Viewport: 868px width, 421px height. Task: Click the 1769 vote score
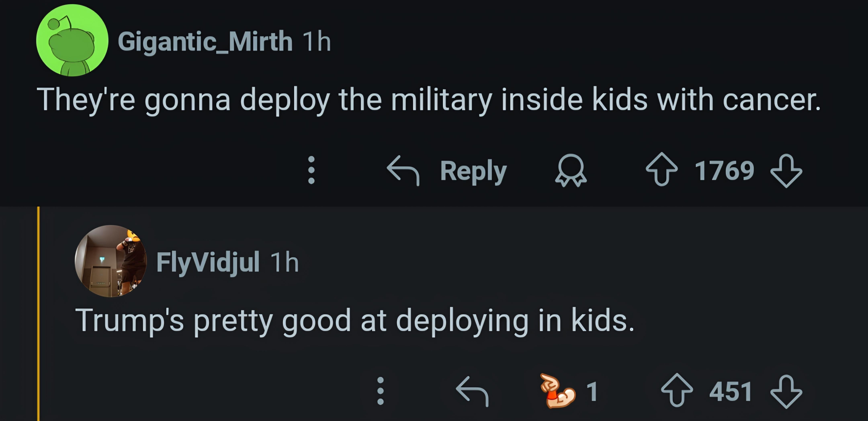pyautogui.click(x=724, y=171)
